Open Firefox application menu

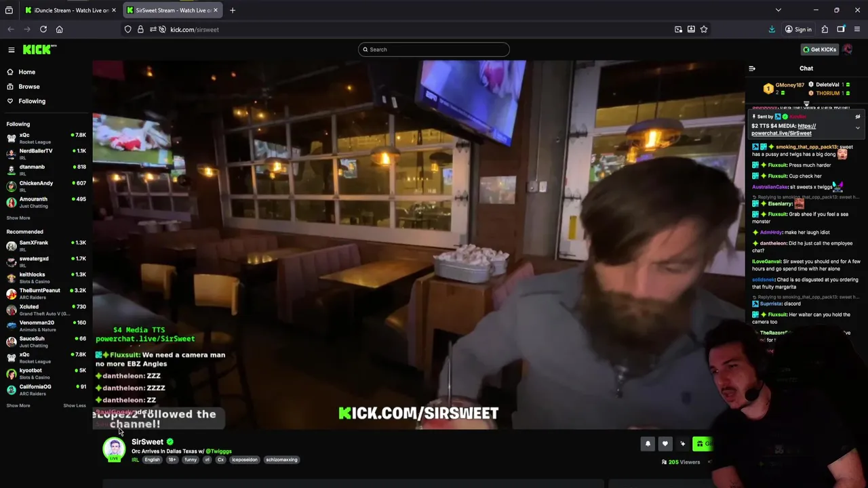coord(857,29)
